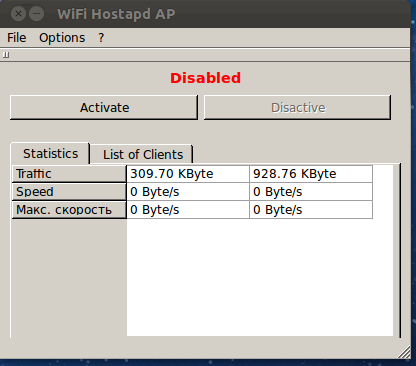The width and height of the screenshot is (416, 366).
Task: Switch to the Statistics tab
Action: click(x=50, y=154)
